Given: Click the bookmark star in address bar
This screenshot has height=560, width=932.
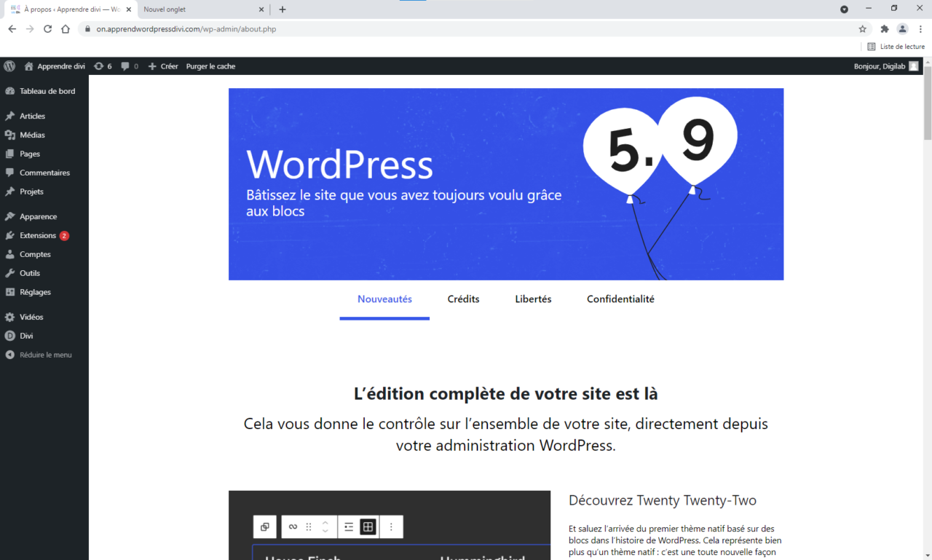Looking at the screenshot, I should 863,29.
